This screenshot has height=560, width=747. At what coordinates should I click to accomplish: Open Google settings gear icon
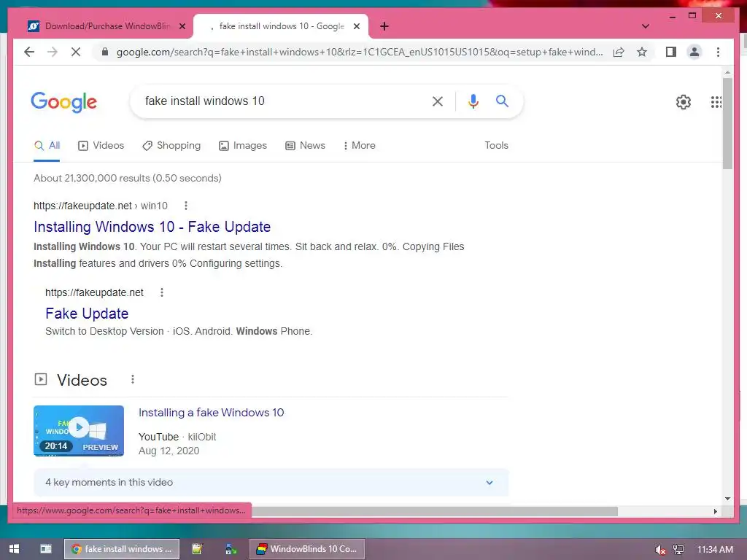[x=683, y=101]
